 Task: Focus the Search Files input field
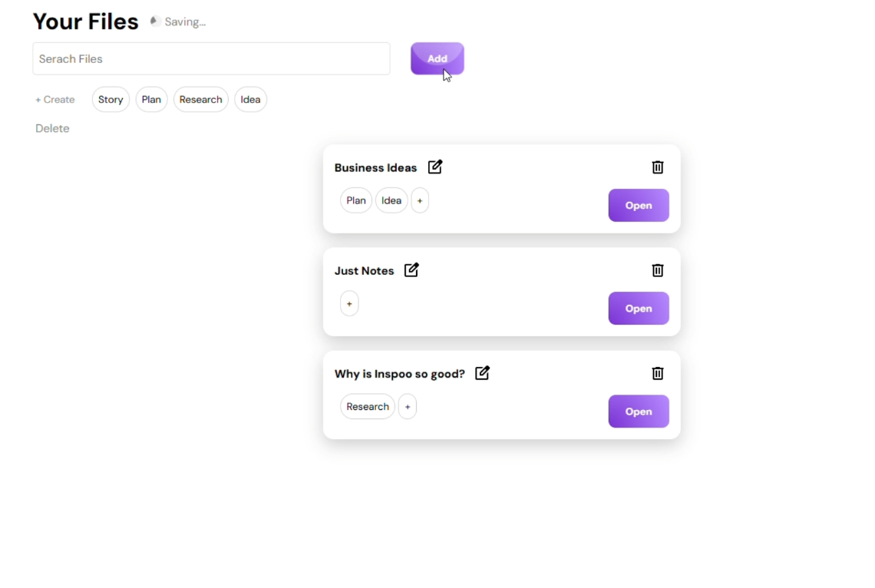tap(212, 58)
